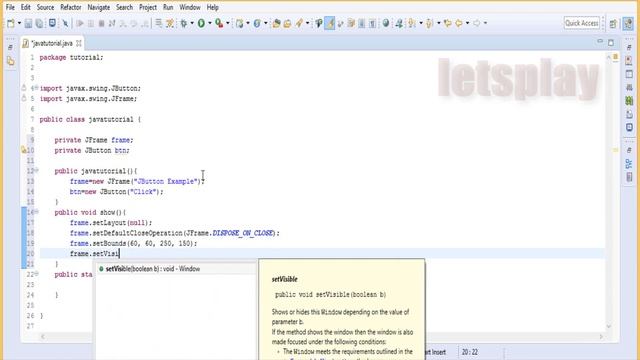Open the Debug dropdown arrow
The height and width of the screenshot is (360, 640).
192,23
